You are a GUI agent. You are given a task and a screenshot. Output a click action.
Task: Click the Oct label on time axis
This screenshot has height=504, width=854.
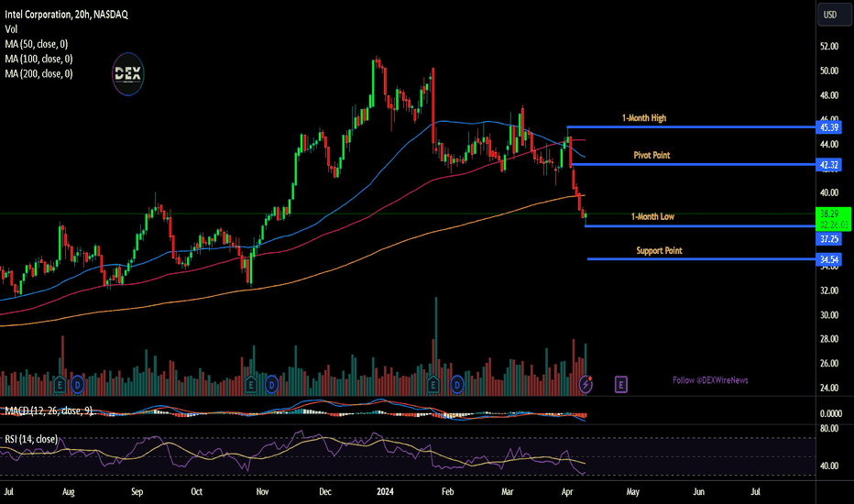197,492
